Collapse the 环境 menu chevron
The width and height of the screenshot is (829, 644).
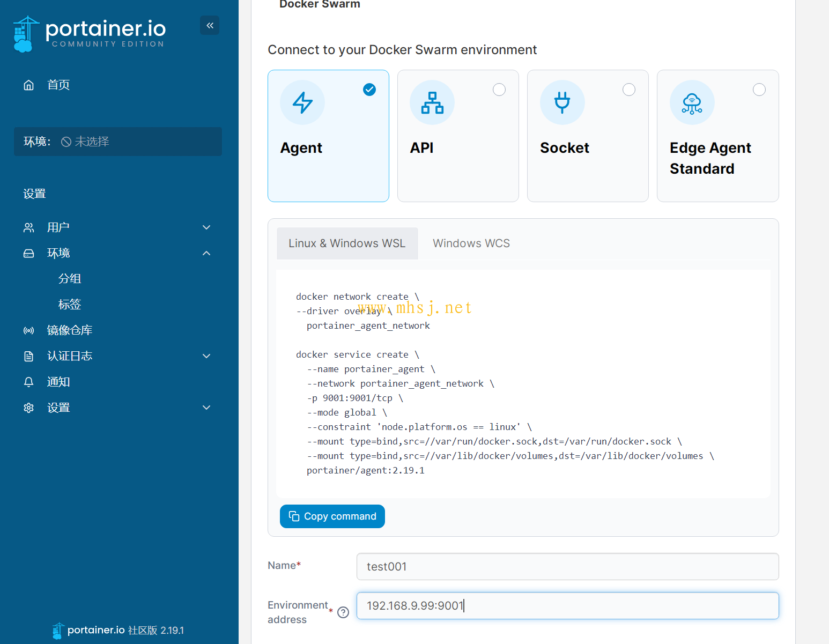coord(206,253)
